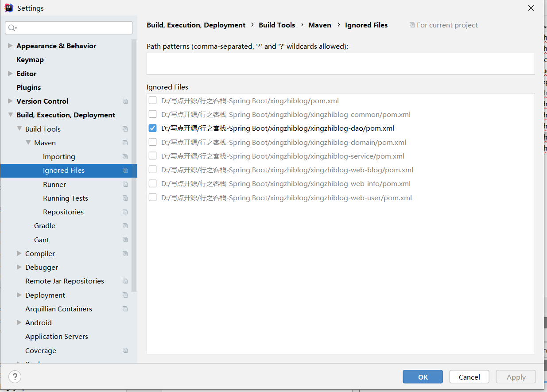Click Build, Execution, Deployment breadcrumb
This screenshot has height=392, width=547.
196,25
